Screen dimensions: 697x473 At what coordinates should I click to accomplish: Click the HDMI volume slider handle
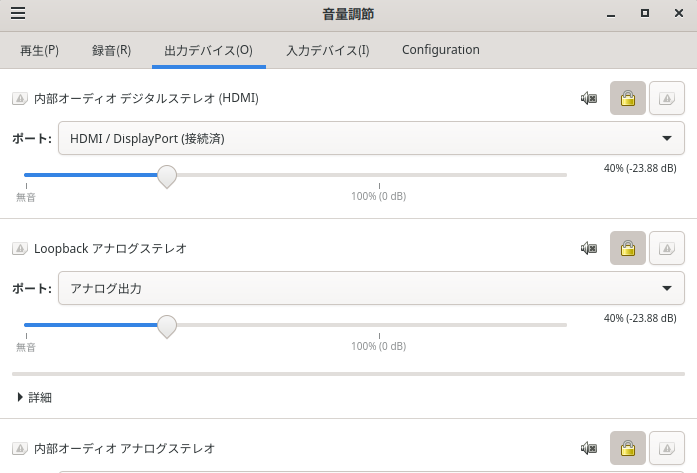(167, 176)
